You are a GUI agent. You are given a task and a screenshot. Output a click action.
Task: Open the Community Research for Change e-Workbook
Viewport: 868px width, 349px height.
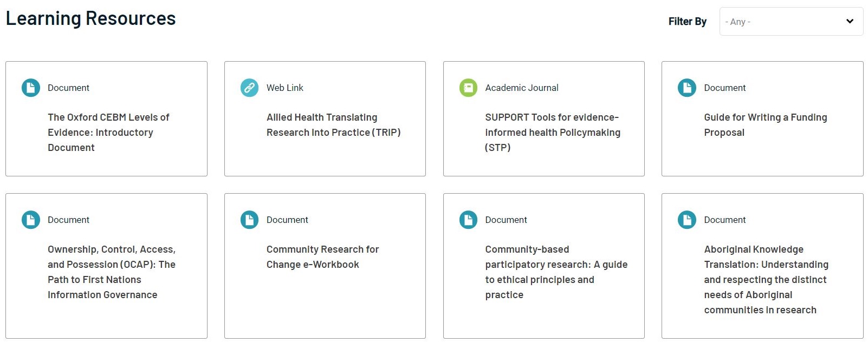(323, 256)
